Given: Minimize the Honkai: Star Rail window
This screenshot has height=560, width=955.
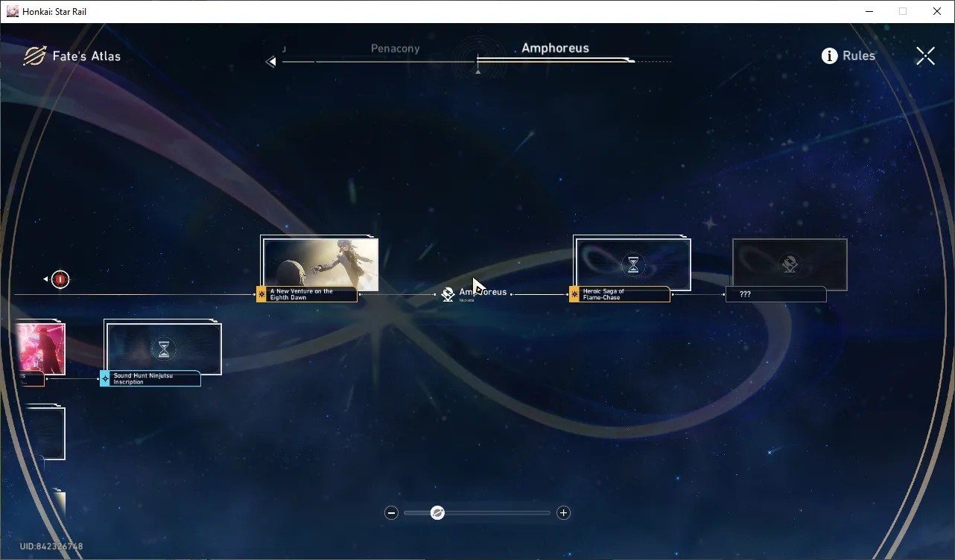Looking at the screenshot, I should click(869, 11).
